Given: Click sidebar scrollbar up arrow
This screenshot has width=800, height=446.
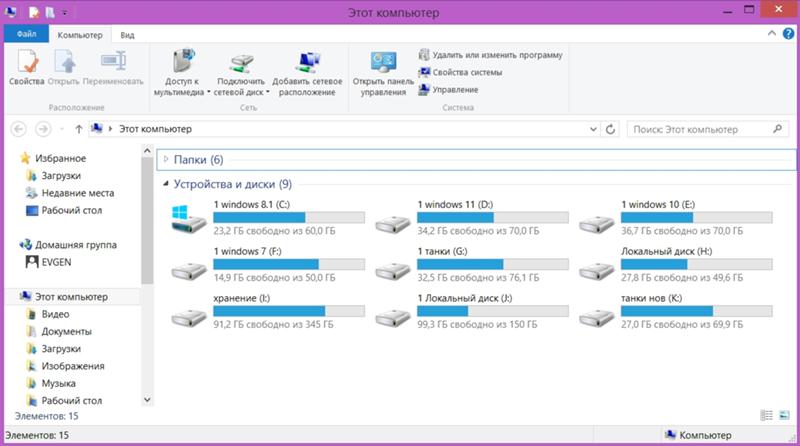Looking at the screenshot, I should (147, 151).
